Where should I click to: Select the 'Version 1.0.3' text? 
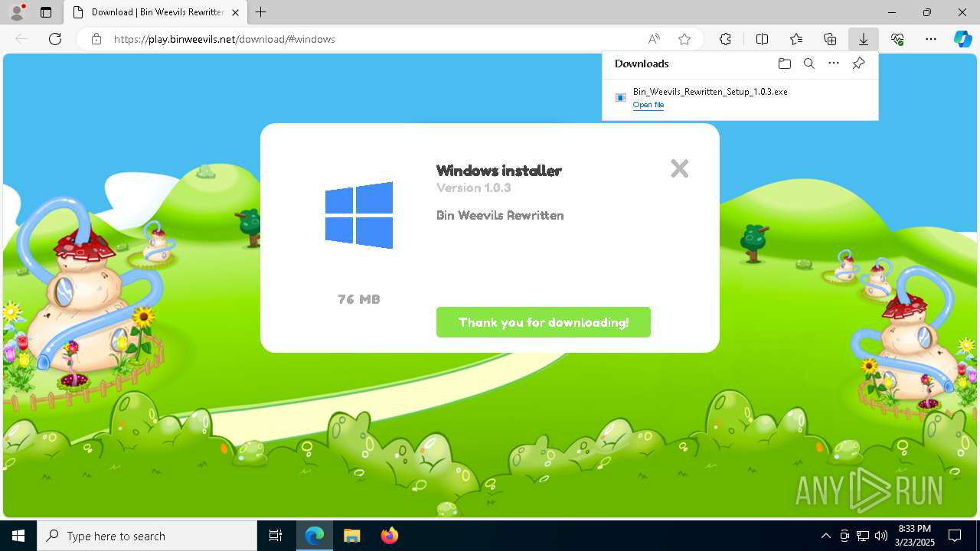point(473,187)
